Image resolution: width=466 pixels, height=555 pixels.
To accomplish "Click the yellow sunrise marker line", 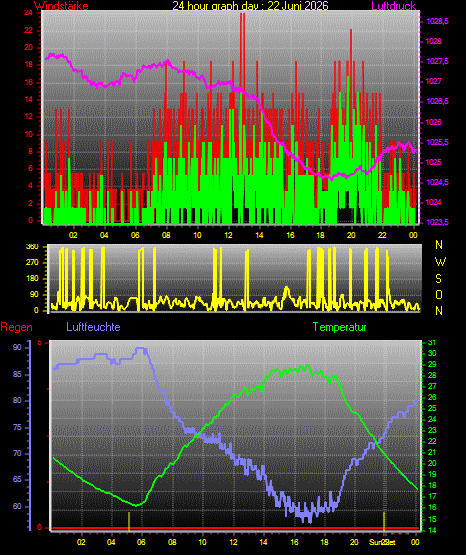I will click(x=129, y=521).
